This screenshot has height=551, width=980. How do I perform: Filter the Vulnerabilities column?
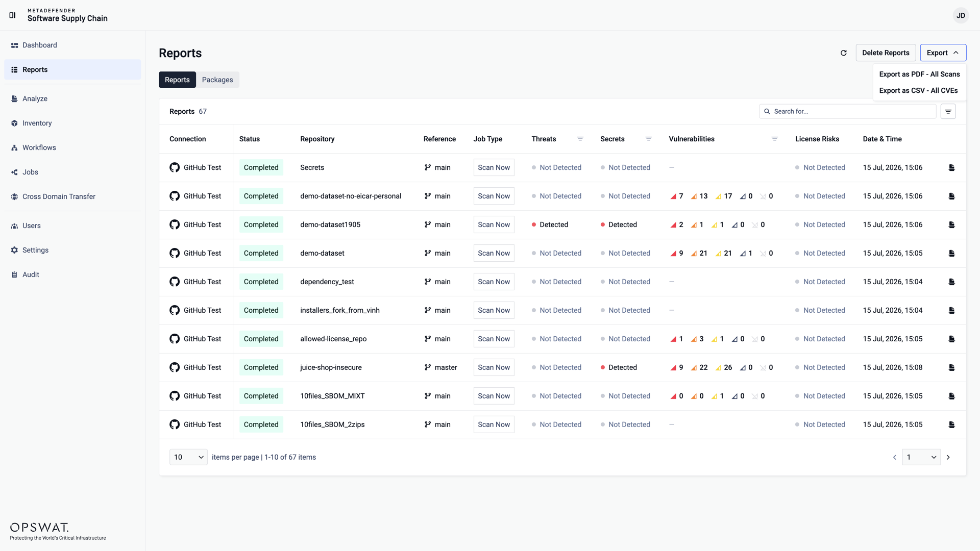(x=774, y=139)
